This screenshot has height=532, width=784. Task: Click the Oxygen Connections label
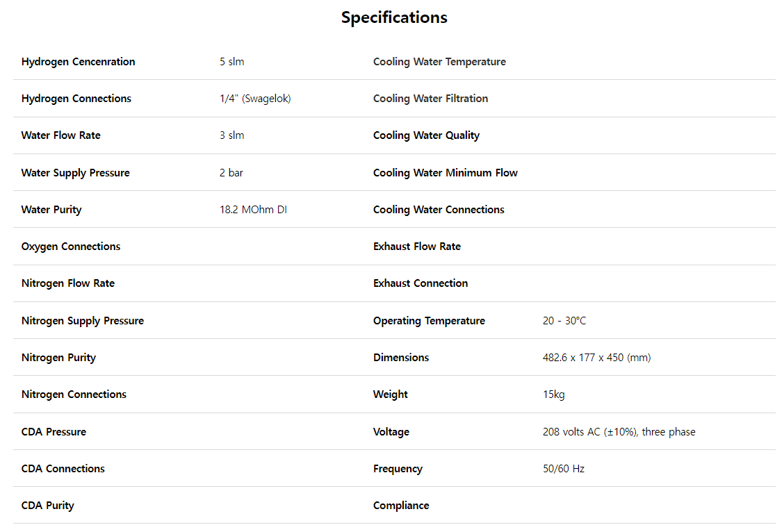click(x=70, y=247)
